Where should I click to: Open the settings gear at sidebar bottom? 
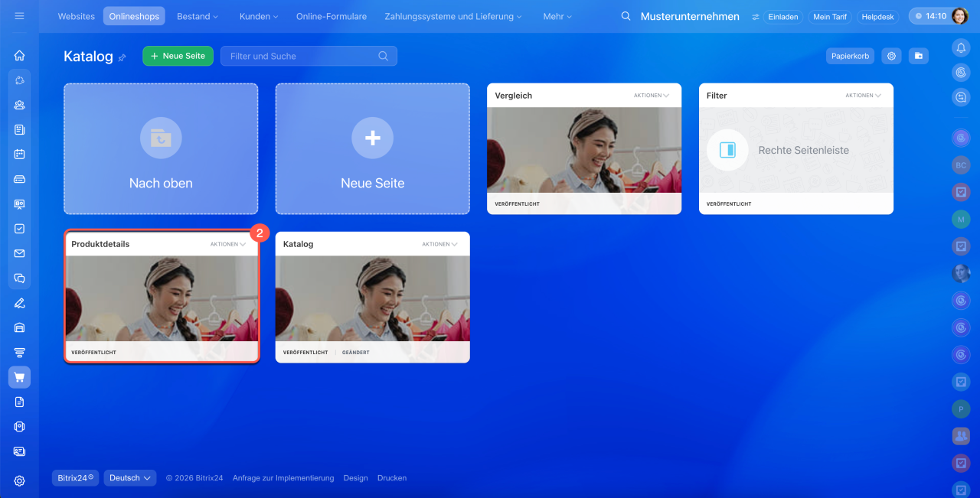[x=19, y=481]
